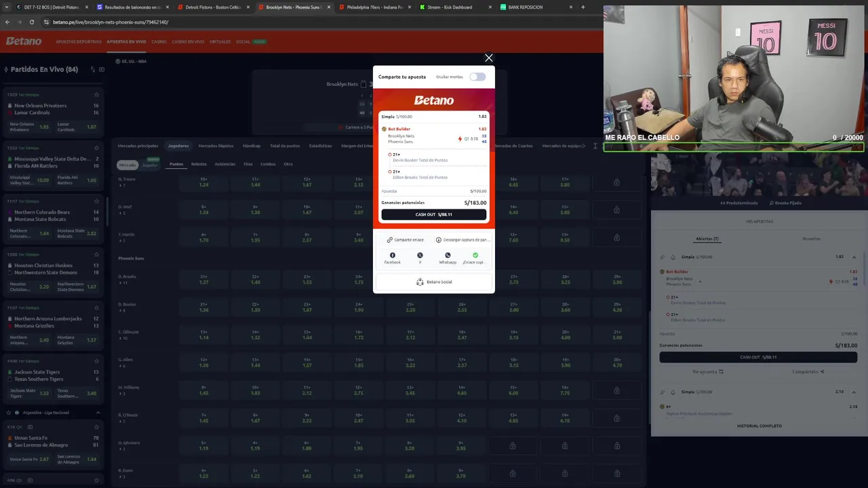Share bet on Facebook
The image size is (868, 488).
coord(392,258)
